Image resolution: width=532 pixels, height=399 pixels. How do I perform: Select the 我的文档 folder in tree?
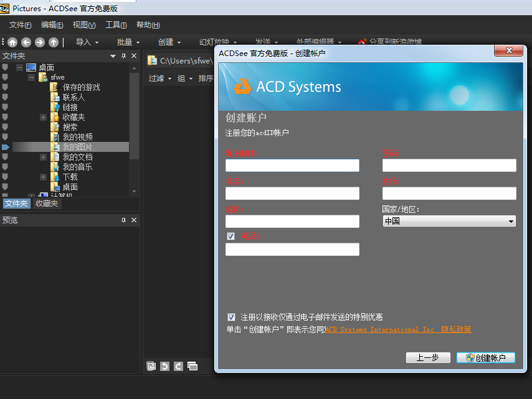coord(77,157)
